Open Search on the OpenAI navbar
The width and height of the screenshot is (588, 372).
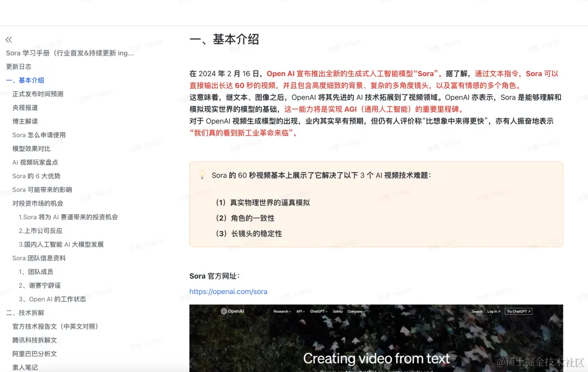point(477,312)
